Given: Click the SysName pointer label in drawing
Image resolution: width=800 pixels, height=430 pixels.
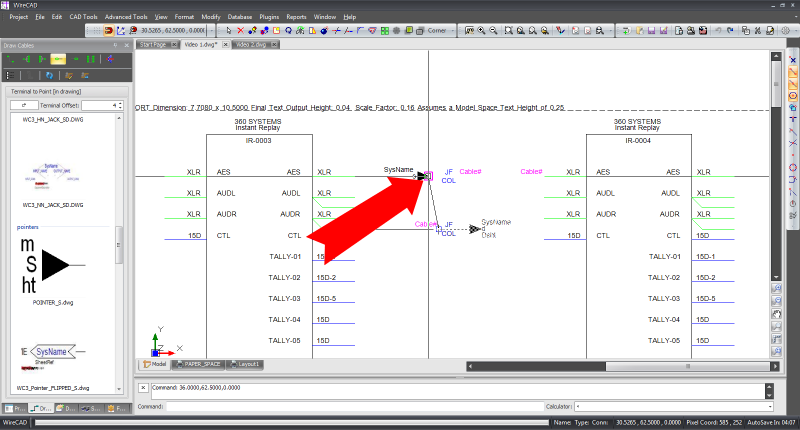Looking at the screenshot, I should (x=398, y=169).
